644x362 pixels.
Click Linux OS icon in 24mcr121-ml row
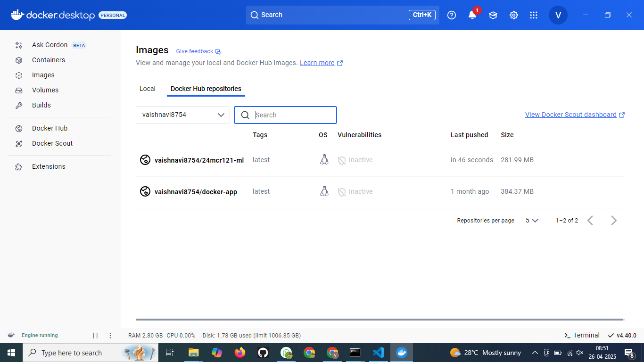click(324, 160)
